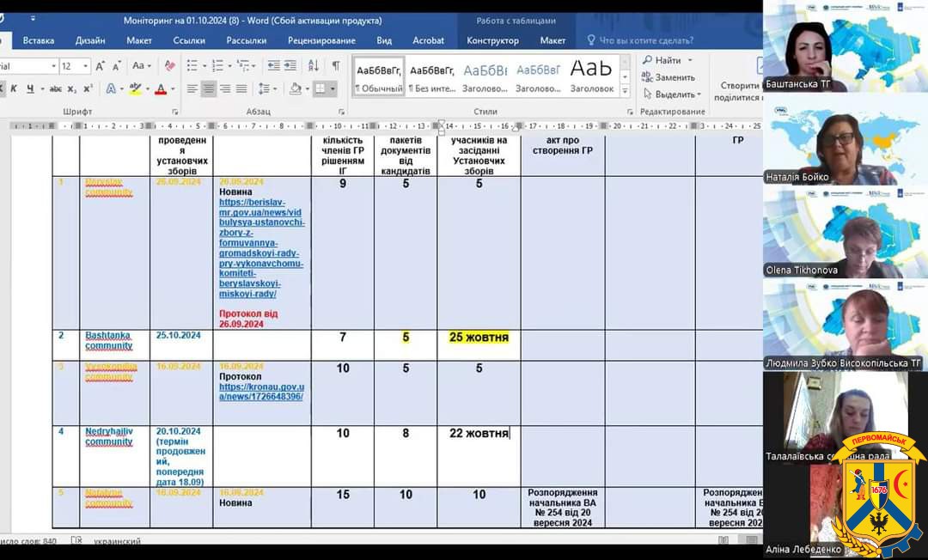Click the Nedryhailiv community link

tap(109, 436)
